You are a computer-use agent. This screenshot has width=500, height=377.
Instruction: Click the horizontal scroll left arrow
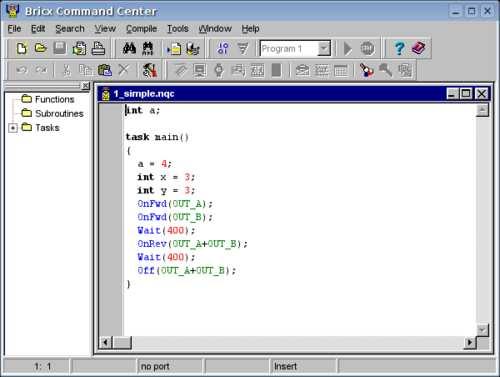pos(106,342)
